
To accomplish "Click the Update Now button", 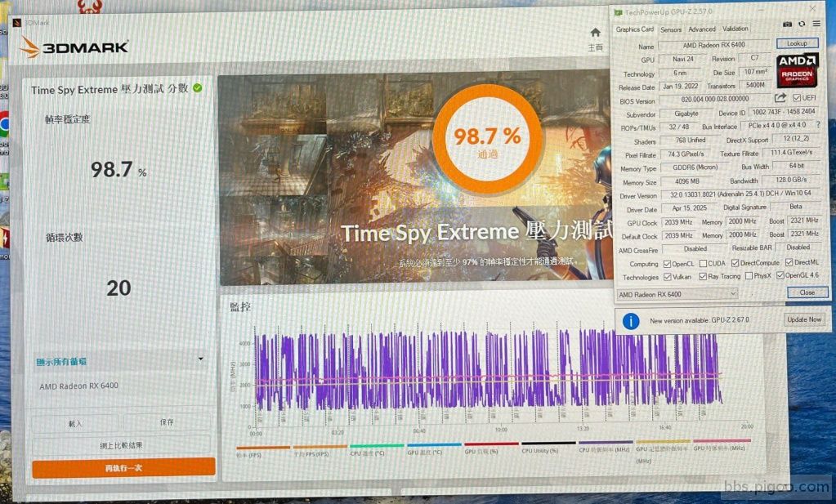I will click(x=804, y=319).
